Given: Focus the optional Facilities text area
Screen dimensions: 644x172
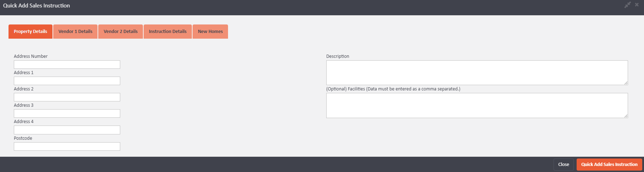Looking at the screenshot, I should 477,105.
